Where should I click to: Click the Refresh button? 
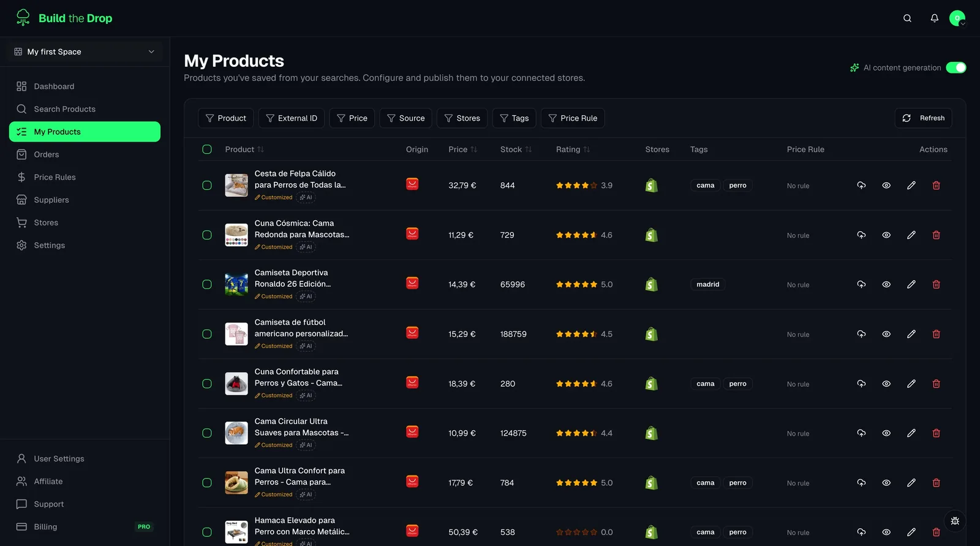(x=924, y=118)
